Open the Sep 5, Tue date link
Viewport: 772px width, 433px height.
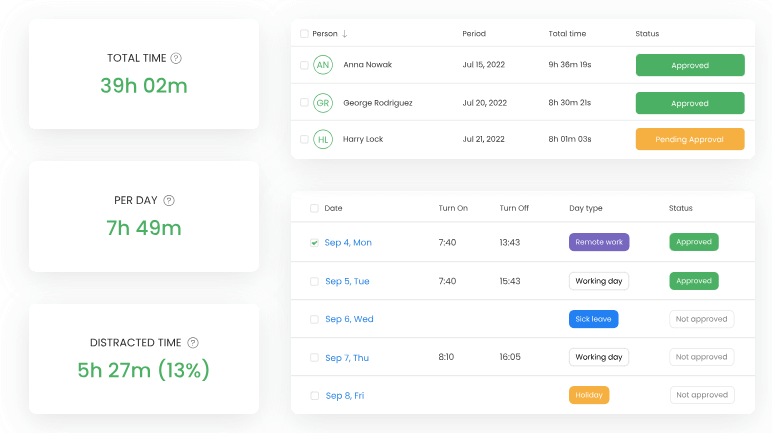[x=347, y=281]
